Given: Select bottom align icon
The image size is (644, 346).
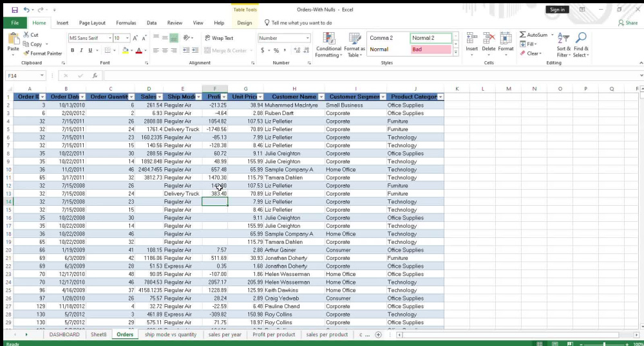Looking at the screenshot, I should click(x=174, y=38).
